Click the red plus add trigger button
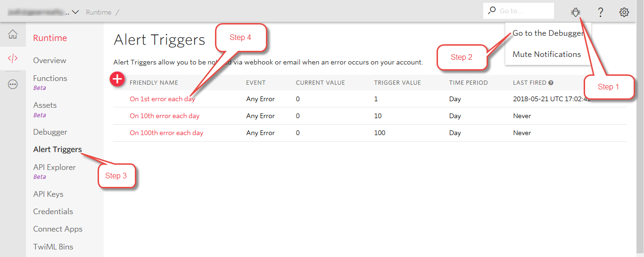This screenshot has width=644, height=257. tap(116, 80)
